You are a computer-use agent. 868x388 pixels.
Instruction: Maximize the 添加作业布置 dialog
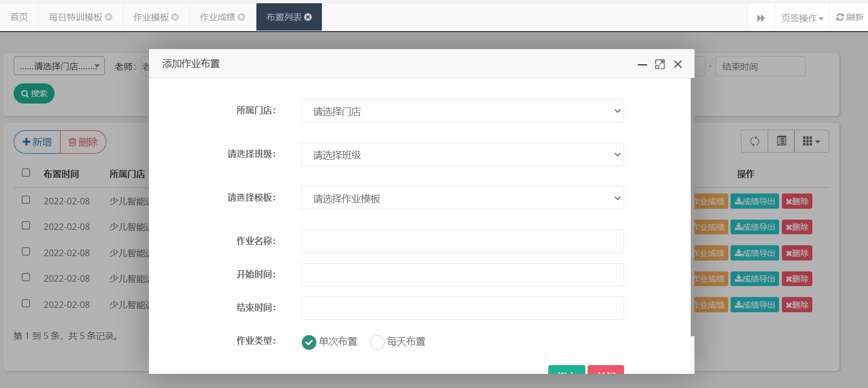tap(660, 64)
